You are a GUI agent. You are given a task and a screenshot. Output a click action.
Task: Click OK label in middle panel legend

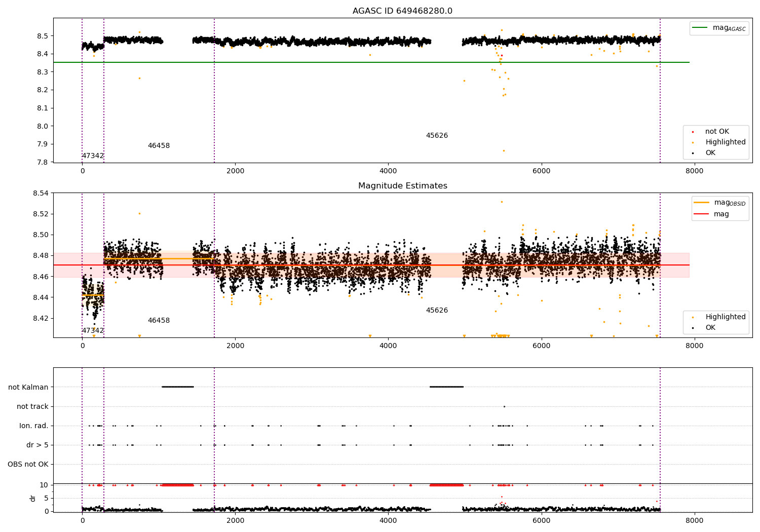(x=710, y=328)
